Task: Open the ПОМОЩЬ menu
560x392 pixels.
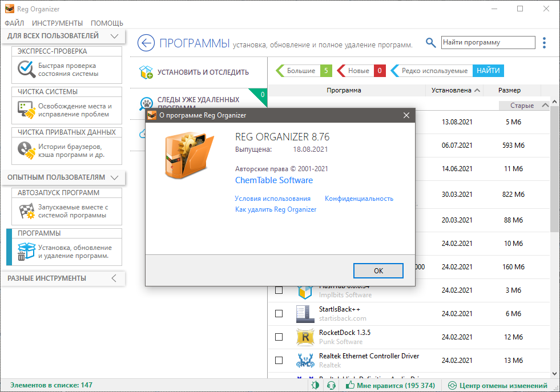Action: click(107, 23)
